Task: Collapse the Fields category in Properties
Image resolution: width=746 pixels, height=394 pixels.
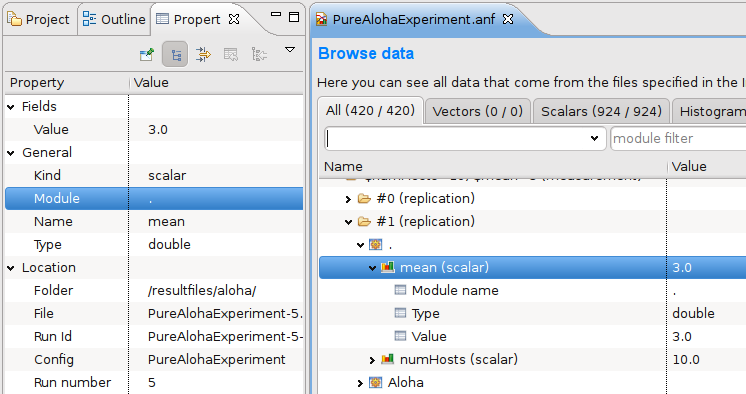Action: [x=11, y=107]
